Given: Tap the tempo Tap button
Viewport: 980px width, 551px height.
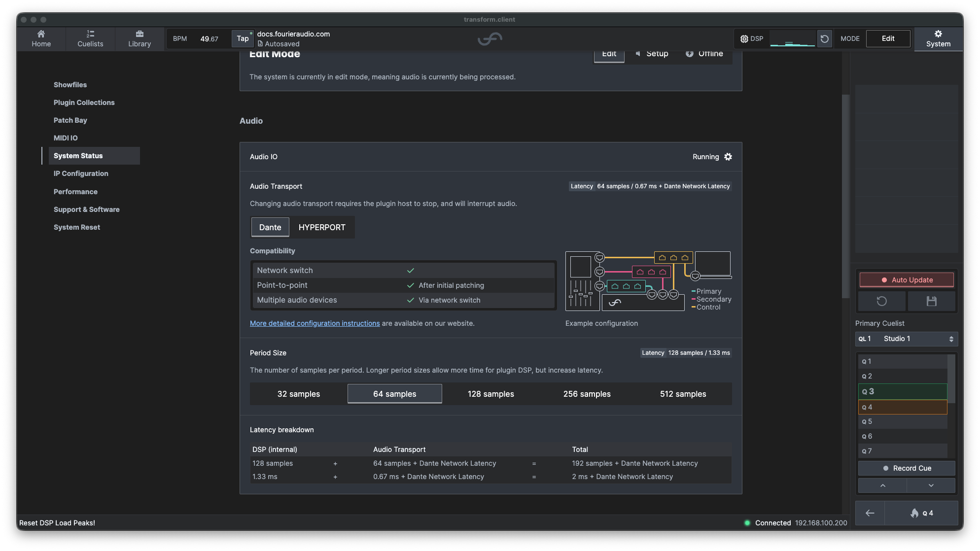Looking at the screenshot, I should tap(243, 38).
